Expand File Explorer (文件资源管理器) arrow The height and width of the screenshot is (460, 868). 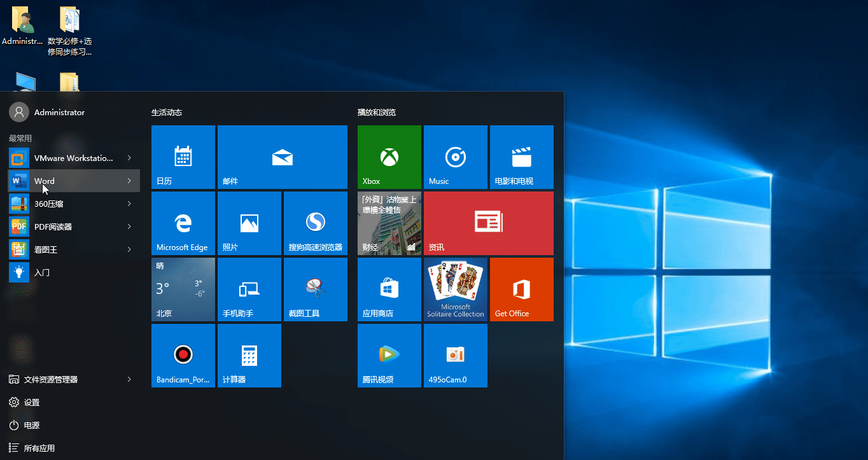[x=129, y=379]
